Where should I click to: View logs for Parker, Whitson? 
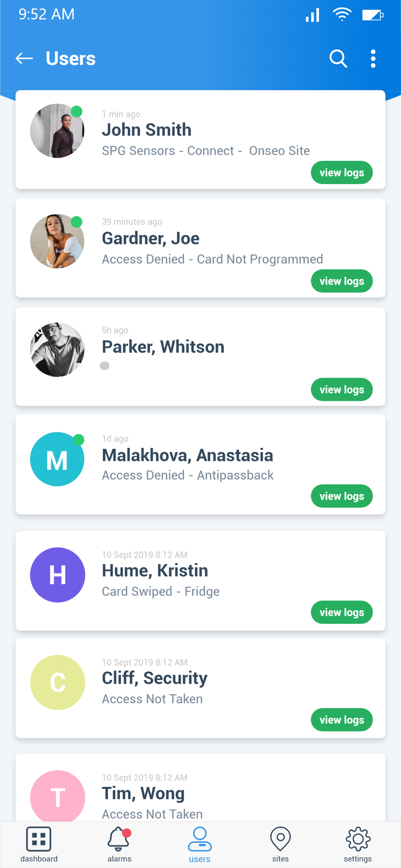coord(342,390)
